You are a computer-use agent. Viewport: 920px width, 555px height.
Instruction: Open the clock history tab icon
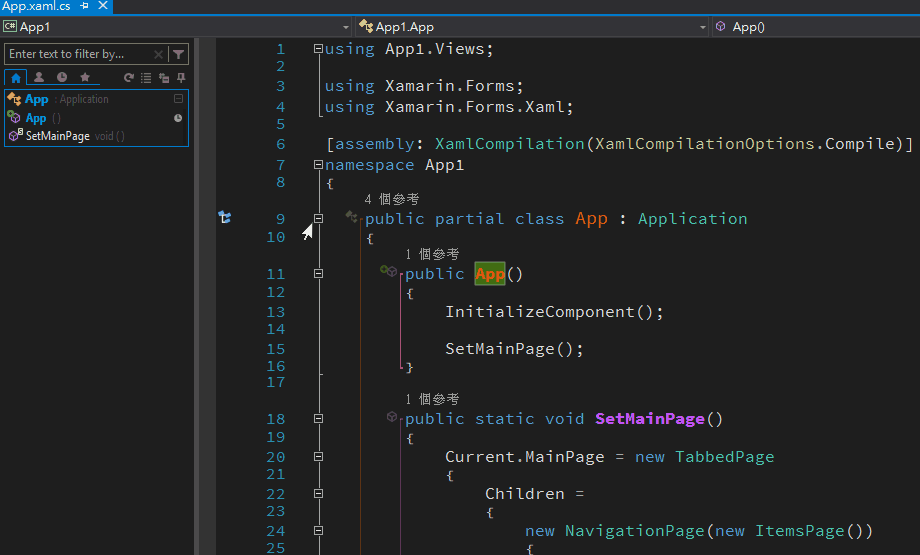(x=62, y=77)
